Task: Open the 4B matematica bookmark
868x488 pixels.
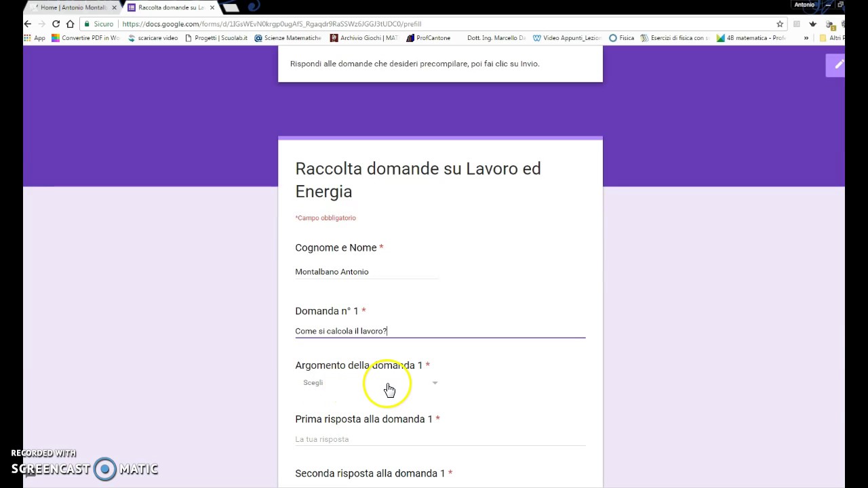Action: coord(751,38)
